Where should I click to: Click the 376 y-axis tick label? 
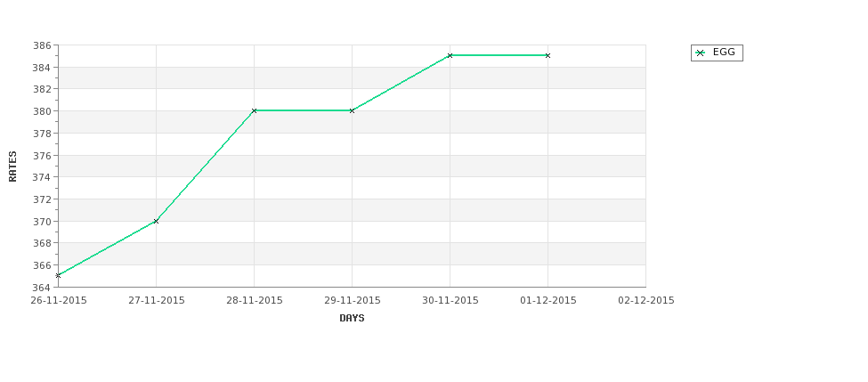(44, 156)
